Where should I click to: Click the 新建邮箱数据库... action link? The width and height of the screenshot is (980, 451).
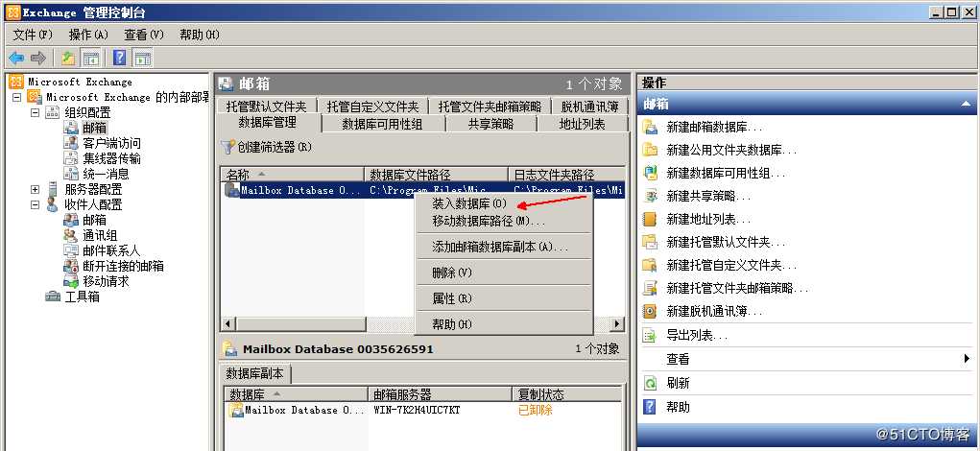[714, 128]
